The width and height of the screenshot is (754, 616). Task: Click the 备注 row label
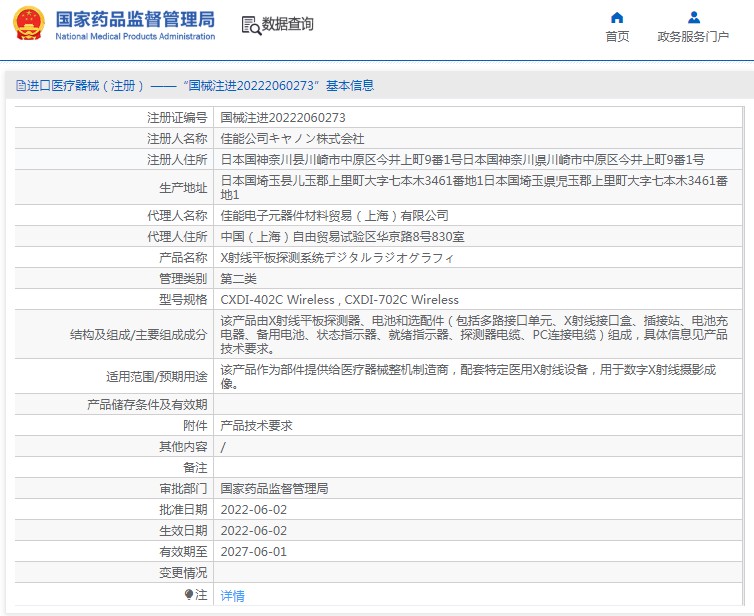195,467
